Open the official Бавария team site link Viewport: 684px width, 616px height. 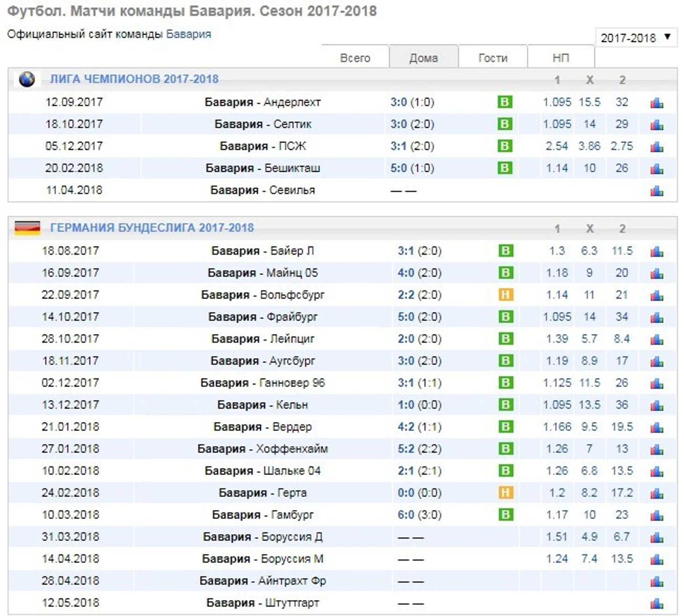pyautogui.click(x=188, y=34)
